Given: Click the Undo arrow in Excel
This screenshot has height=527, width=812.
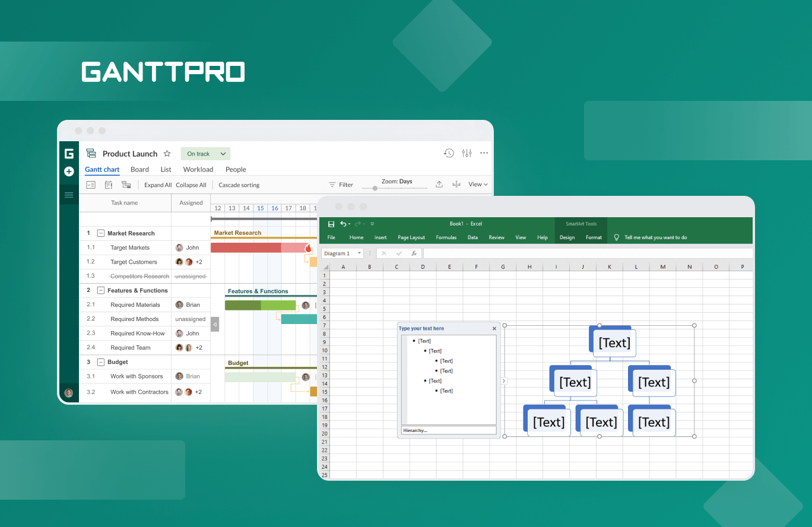Looking at the screenshot, I should pyautogui.click(x=343, y=224).
